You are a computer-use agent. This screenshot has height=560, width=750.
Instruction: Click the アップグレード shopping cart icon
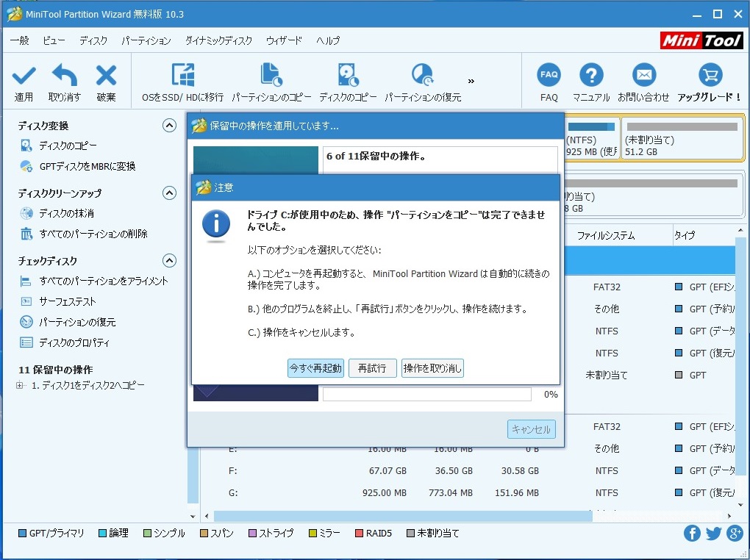point(710,76)
